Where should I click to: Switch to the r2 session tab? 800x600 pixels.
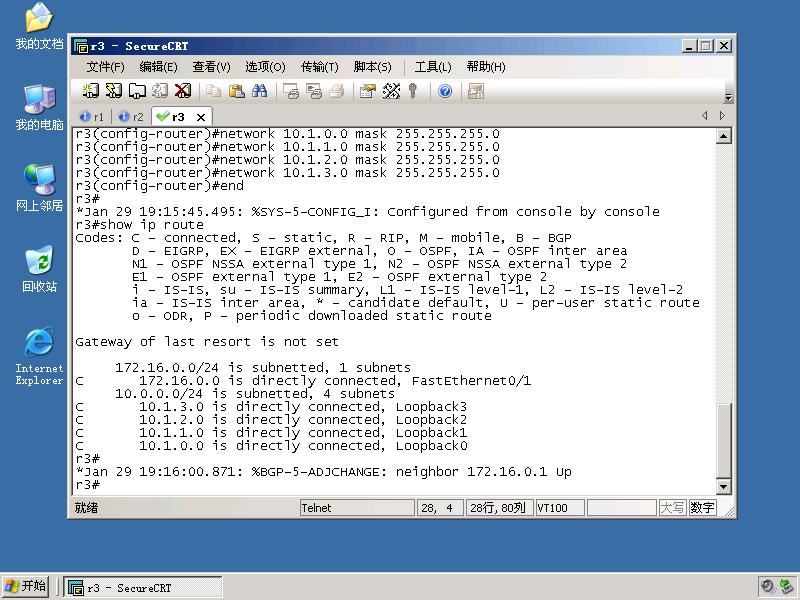click(131, 117)
